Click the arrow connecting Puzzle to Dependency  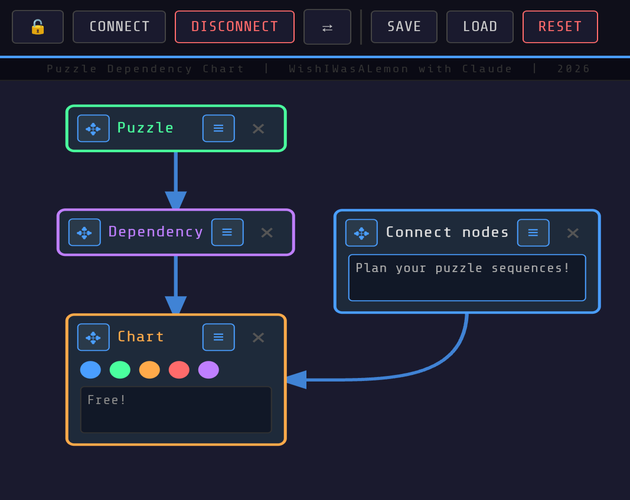(176, 180)
